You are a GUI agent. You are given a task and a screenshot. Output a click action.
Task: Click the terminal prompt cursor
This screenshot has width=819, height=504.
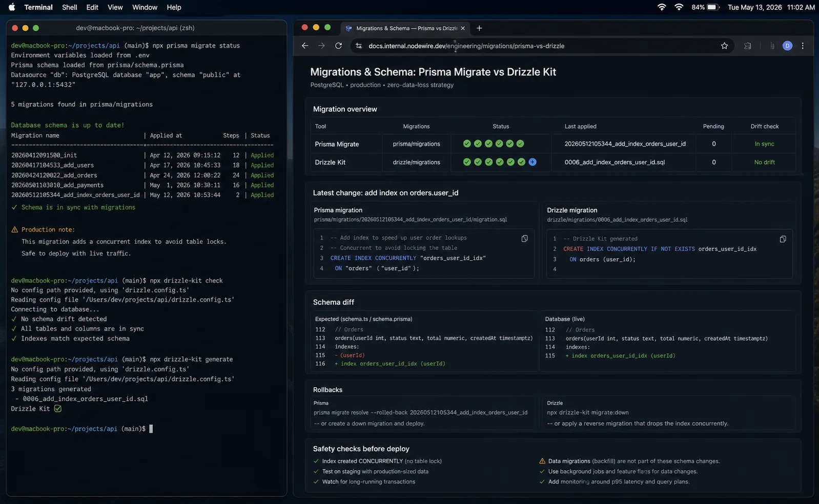pos(151,429)
